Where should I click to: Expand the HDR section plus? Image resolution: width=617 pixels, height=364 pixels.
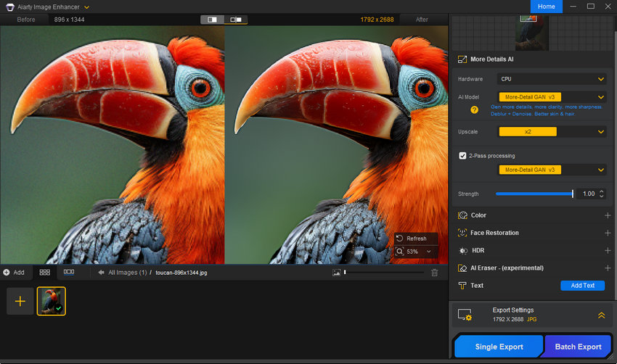(608, 250)
